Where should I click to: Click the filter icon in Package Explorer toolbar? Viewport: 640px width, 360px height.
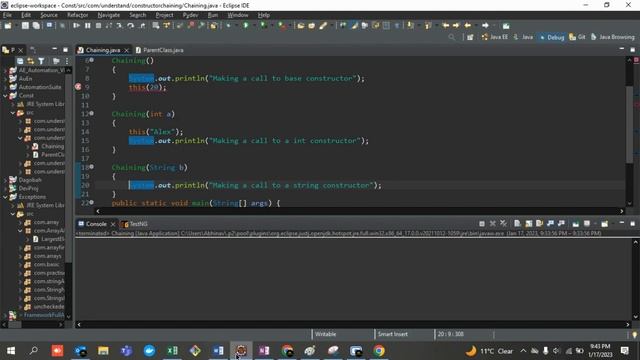tap(41, 61)
